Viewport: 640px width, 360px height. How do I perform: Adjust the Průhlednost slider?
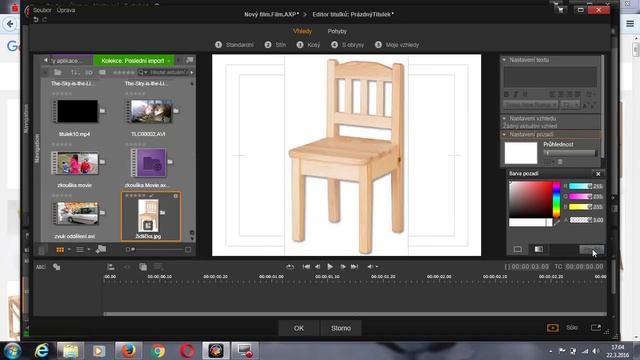tap(571, 153)
